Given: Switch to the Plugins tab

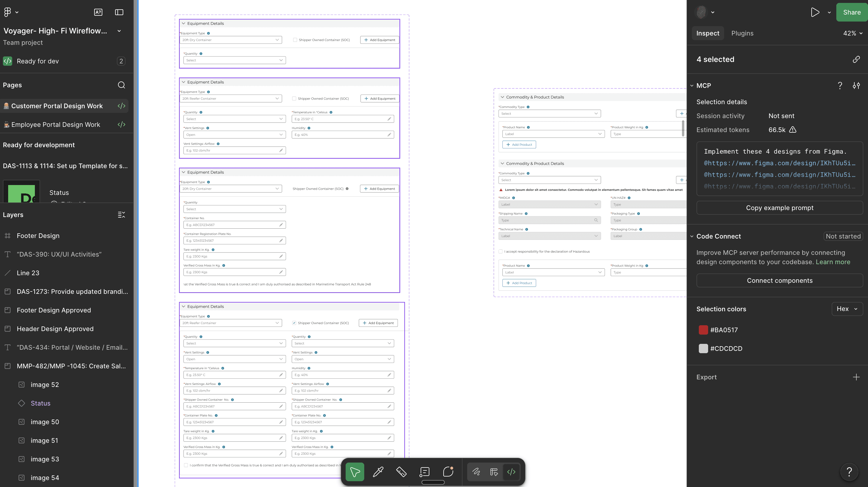Looking at the screenshot, I should coord(742,33).
